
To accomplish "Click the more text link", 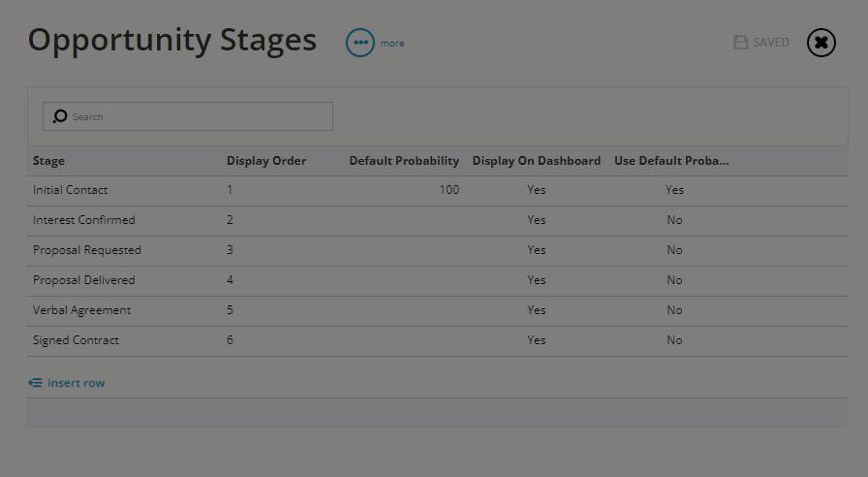I will click(392, 44).
